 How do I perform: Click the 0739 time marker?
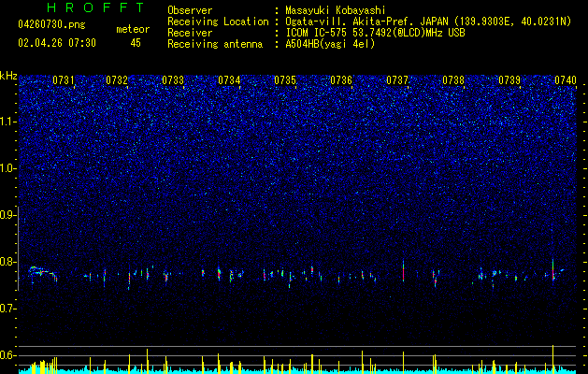tap(509, 80)
